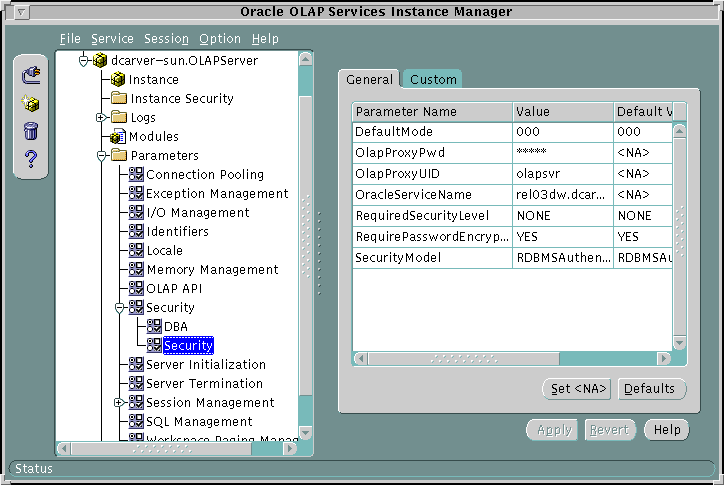Viewport: 724px width, 485px height.
Task: Open the Option menu
Action: click(x=220, y=39)
